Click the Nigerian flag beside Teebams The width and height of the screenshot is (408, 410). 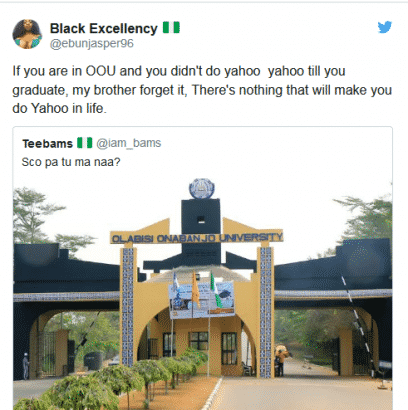click(85, 143)
